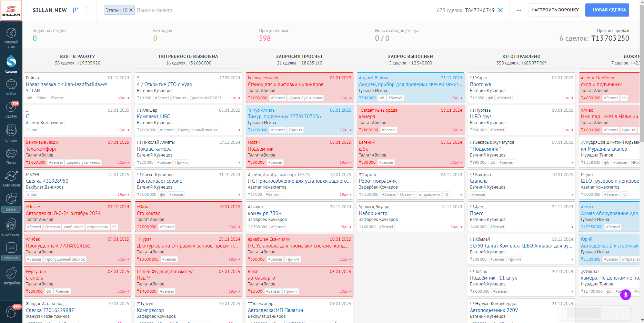Open deal Проточка

(480, 84)
